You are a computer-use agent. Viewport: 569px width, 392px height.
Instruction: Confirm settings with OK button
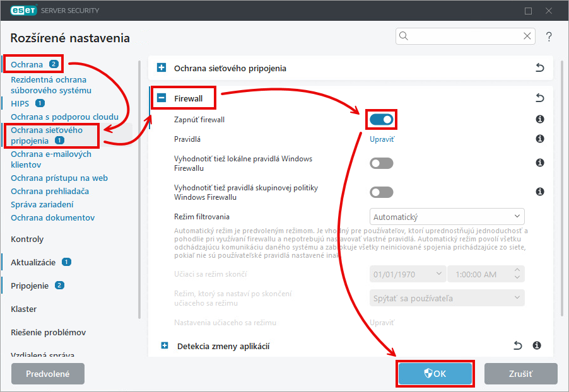435,374
